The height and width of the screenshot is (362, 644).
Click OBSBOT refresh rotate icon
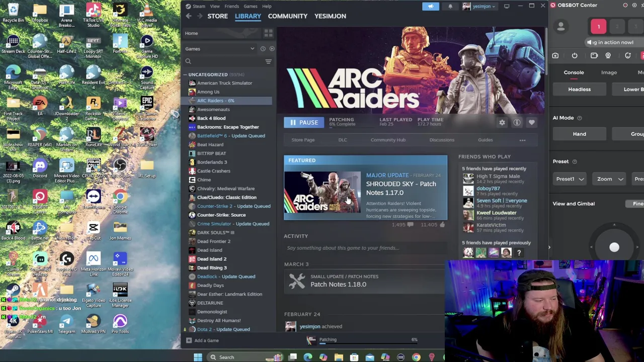click(x=628, y=56)
